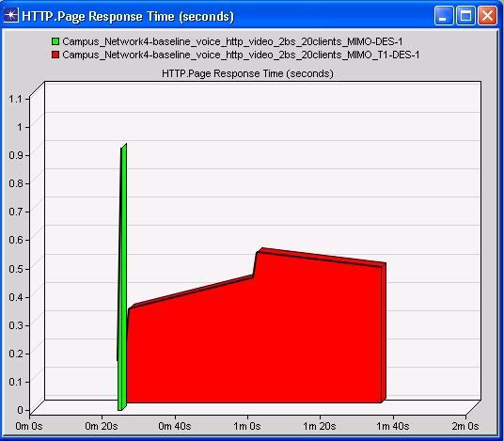Click the 0m 20s x-axis label
Screen dimensions: 504x441
pos(102,426)
